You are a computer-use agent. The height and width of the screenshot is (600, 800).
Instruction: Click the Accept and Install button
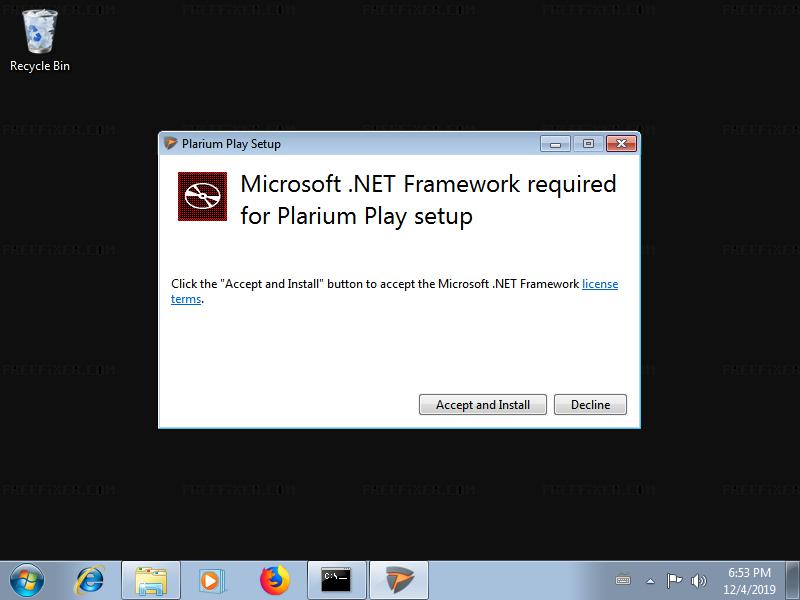point(483,405)
